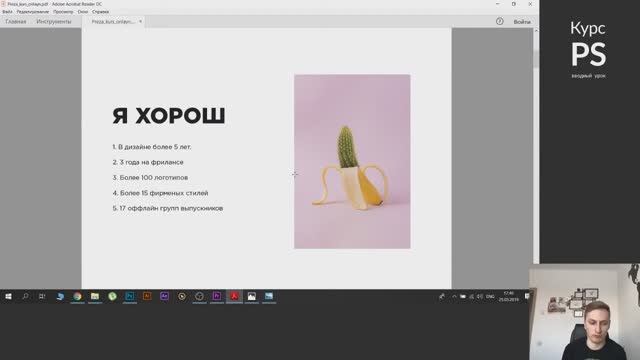Click the battery icon in system tray

pos(463,296)
